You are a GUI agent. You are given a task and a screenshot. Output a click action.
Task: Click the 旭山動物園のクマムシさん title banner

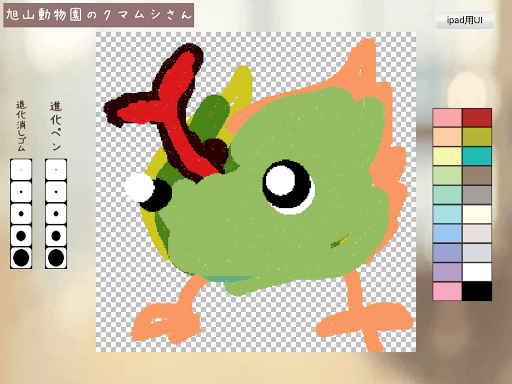coord(99,15)
